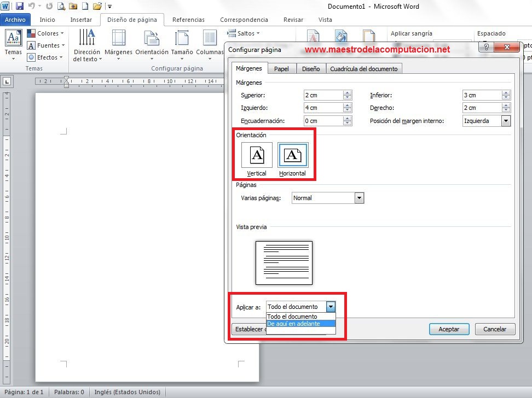
Task: Open the Colores theme colors menu
Action: coord(45,33)
